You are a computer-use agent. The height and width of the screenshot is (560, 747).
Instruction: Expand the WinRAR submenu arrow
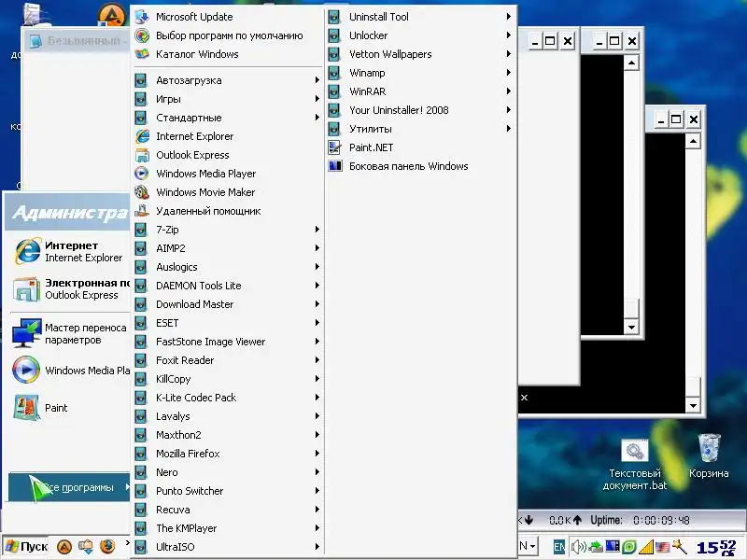pos(509,91)
